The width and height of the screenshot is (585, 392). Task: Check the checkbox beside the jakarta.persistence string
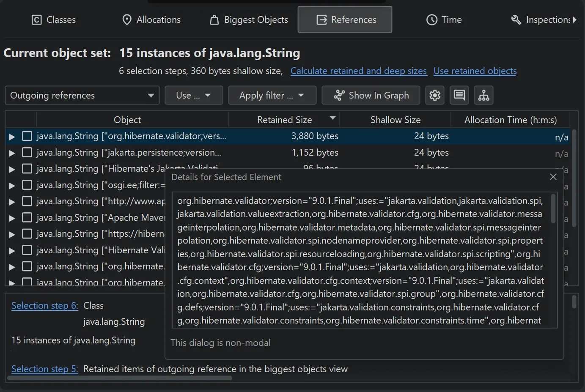[x=27, y=152]
